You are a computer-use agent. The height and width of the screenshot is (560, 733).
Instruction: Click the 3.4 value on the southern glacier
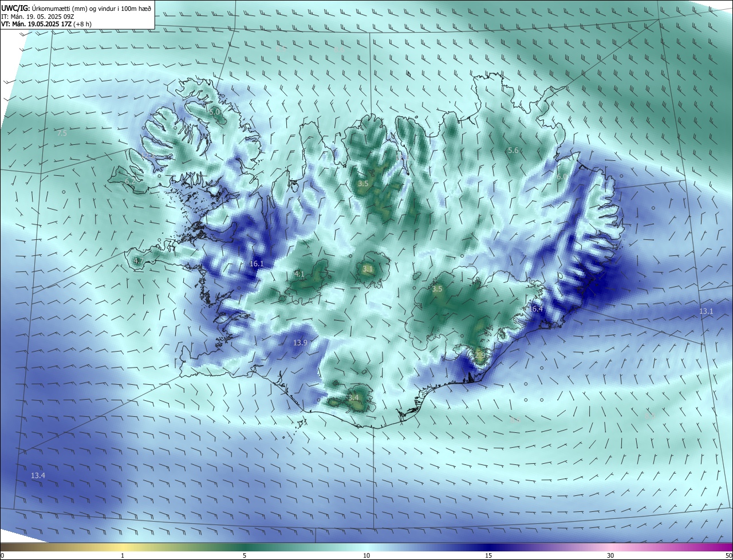(x=353, y=397)
